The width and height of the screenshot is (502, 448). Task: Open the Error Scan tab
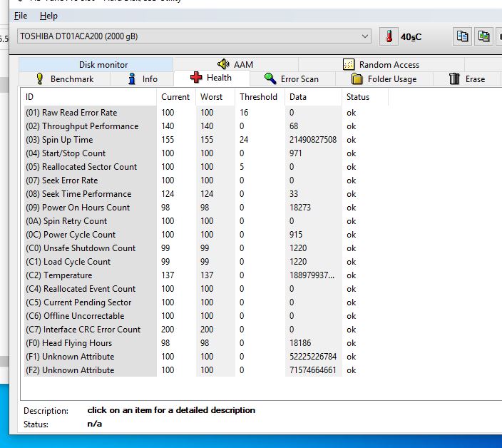click(x=291, y=79)
